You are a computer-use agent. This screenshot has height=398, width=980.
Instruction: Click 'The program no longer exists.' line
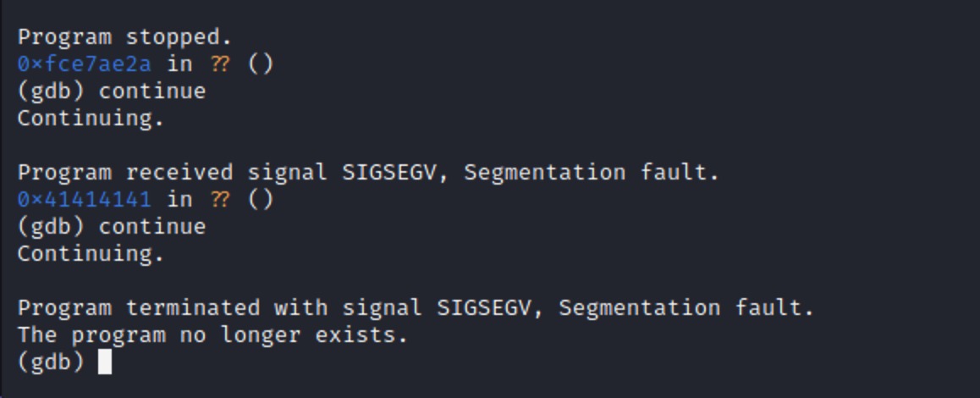(212, 334)
